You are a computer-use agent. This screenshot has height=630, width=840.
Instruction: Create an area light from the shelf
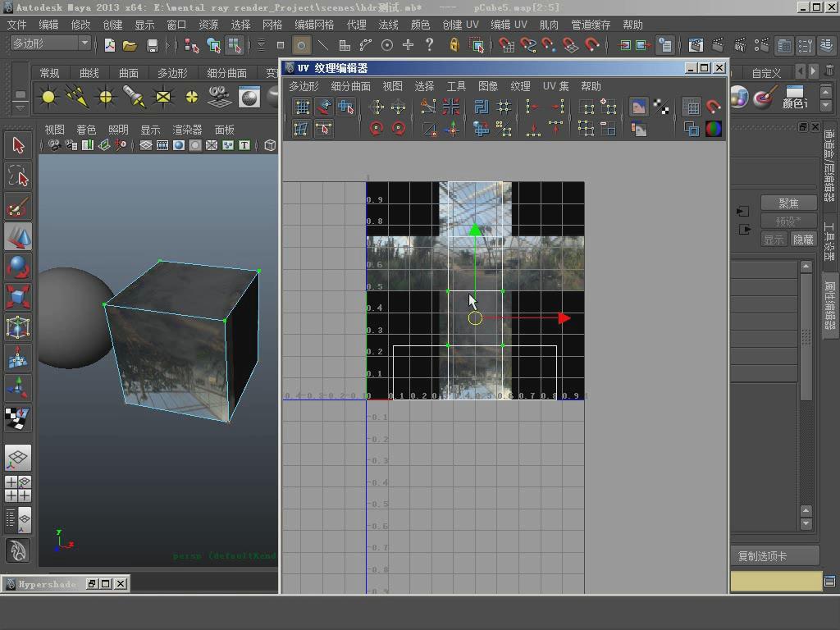point(163,97)
